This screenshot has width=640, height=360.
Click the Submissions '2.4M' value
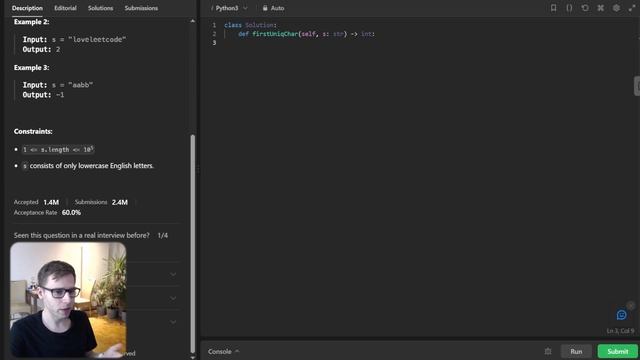click(120, 202)
